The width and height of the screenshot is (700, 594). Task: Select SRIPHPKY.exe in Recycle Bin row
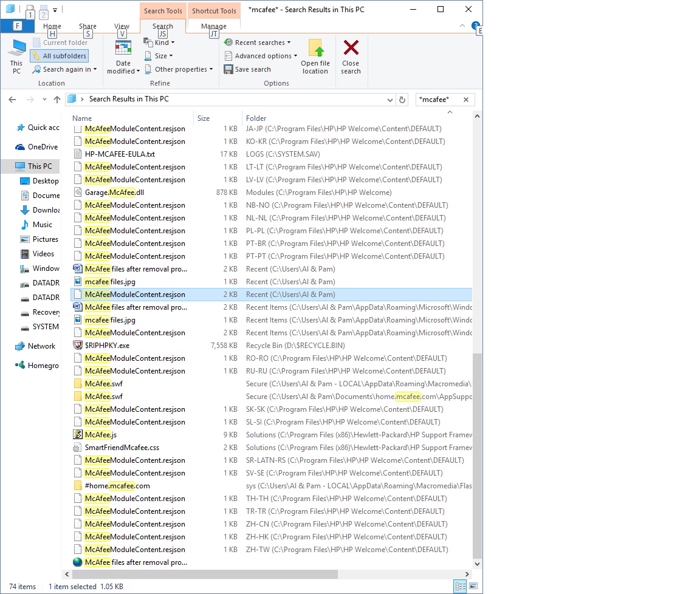click(x=107, y=346)
